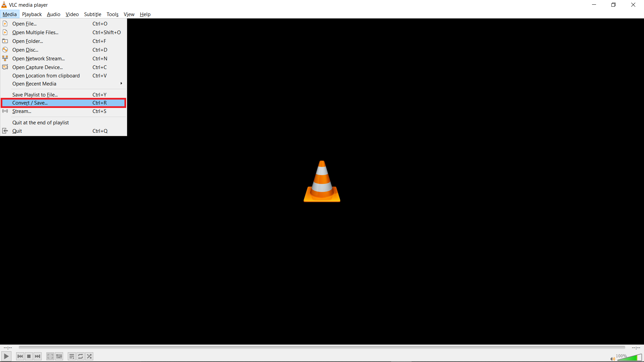Click the Previous track icon

point(20,356)
